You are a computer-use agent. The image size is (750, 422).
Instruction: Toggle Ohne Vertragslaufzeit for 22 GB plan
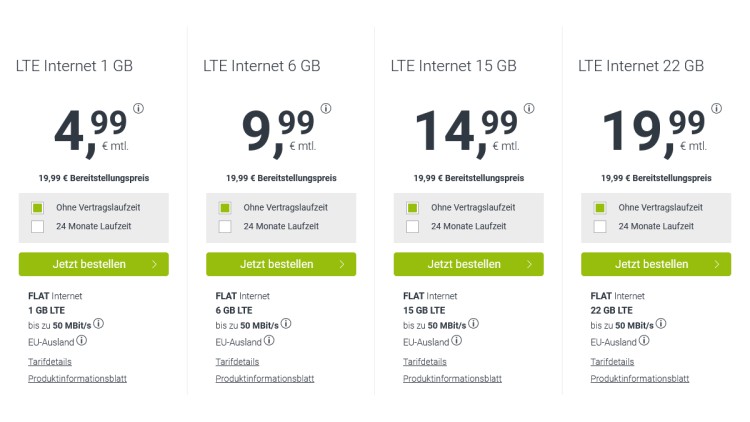click(600, 208)
